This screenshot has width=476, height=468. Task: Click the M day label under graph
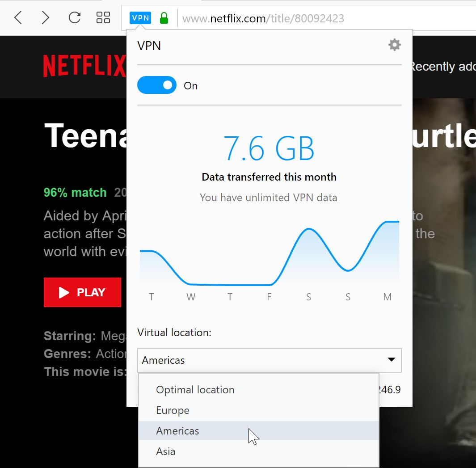click(x=387, y=297)
